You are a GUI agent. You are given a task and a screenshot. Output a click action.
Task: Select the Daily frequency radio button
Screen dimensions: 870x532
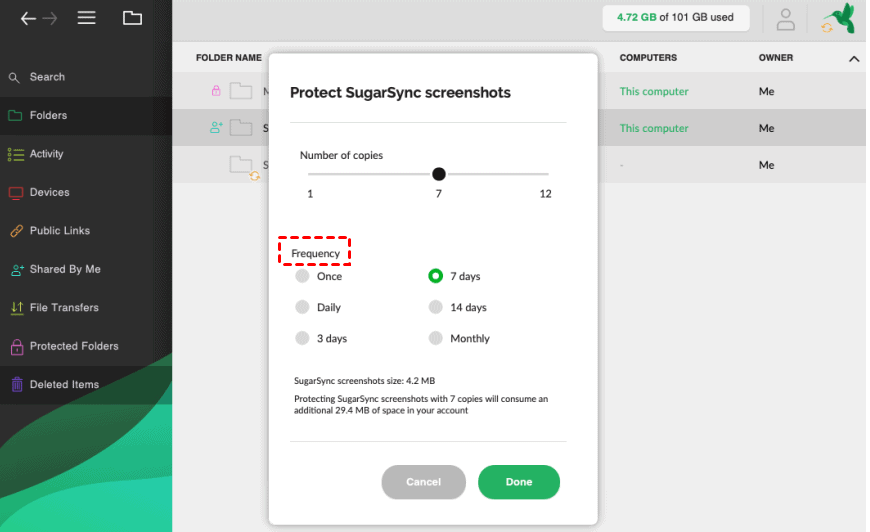[x=303, y=307]
